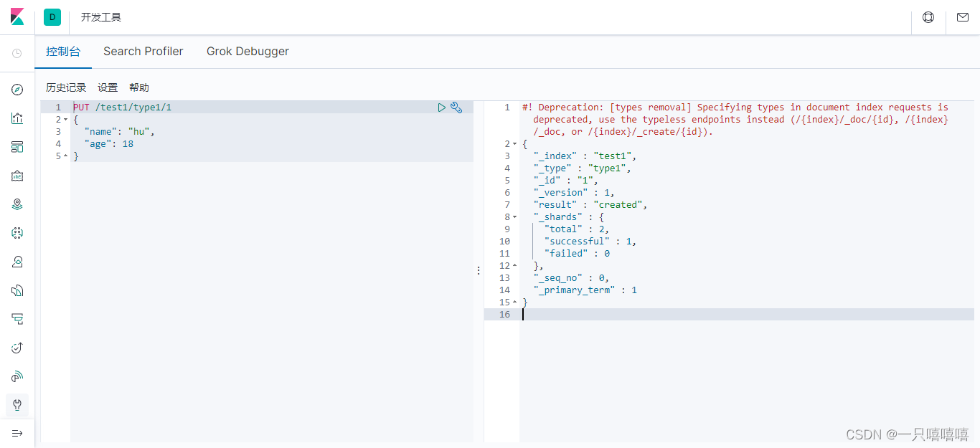Collapse request body at editor line 2
Viewport: 980px width, 448px height.
(x=66, y=120)
